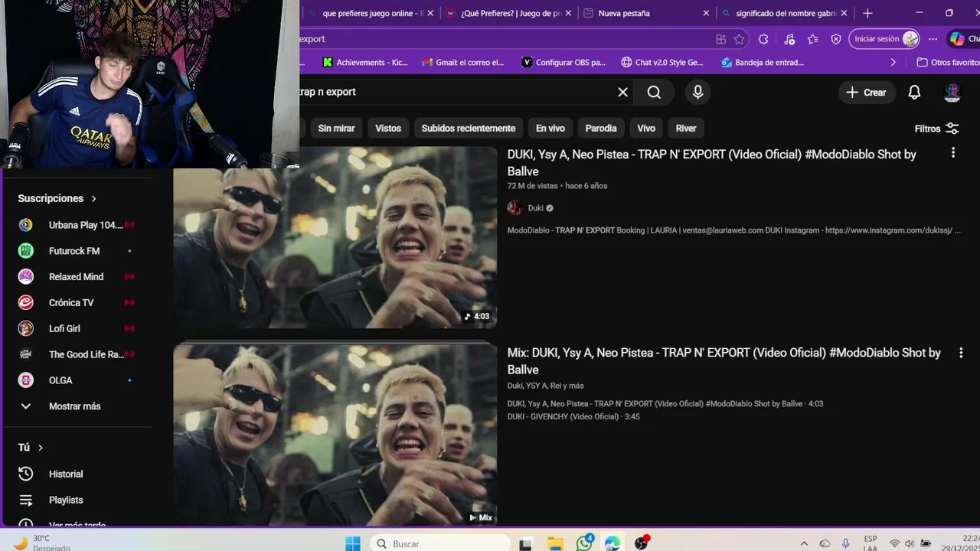Open Configurar OBS bookmark
980x551 pixels.
click(563, 63)
